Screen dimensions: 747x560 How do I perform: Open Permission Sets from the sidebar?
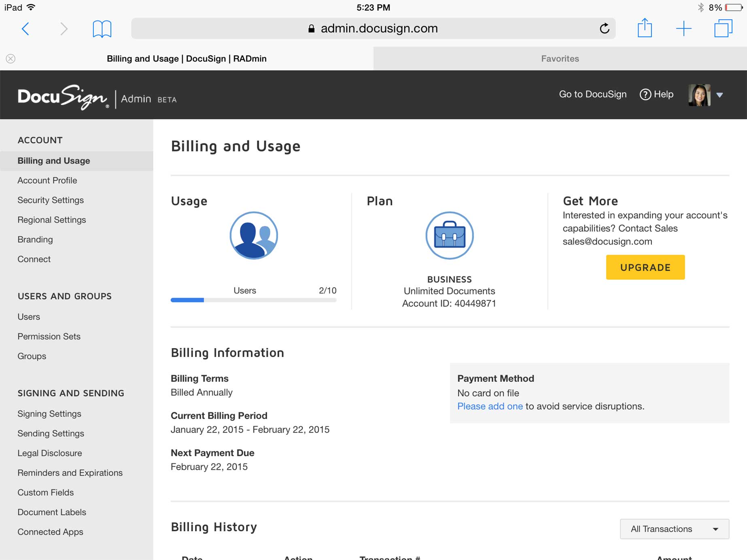49,336
